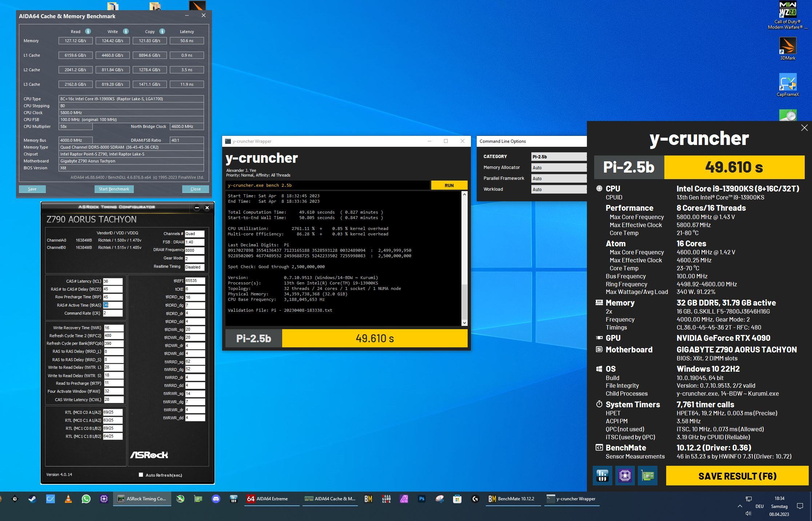This screenshot has width=812, height=521.
Task: Open Discord from the taskbar
Action: pos(216,499)
